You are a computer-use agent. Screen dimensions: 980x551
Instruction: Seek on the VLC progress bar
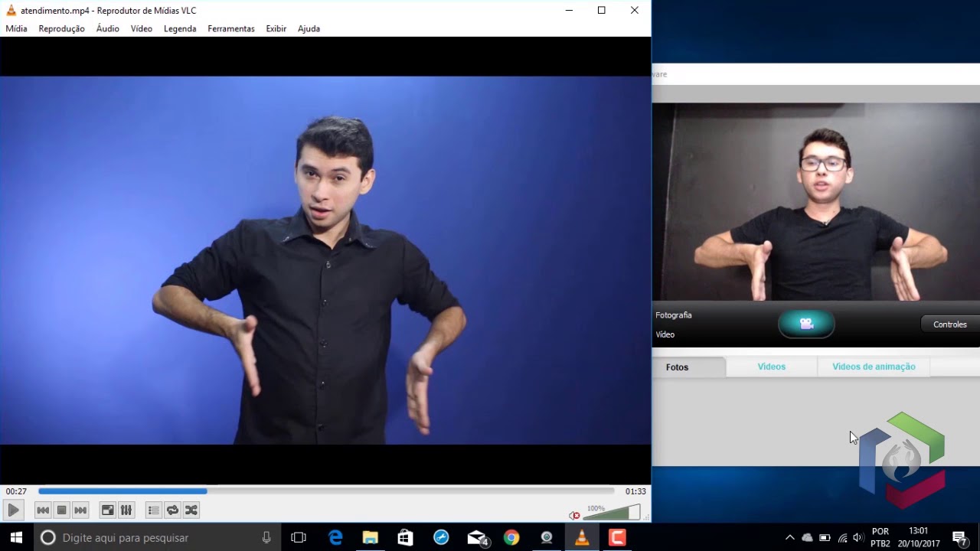click(326, 491)
